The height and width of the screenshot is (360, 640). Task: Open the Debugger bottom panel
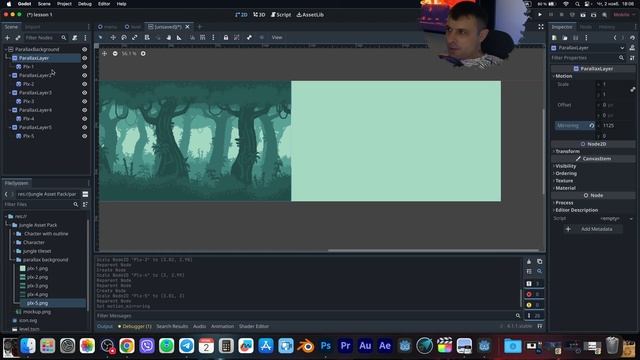[x=135, y=326]
